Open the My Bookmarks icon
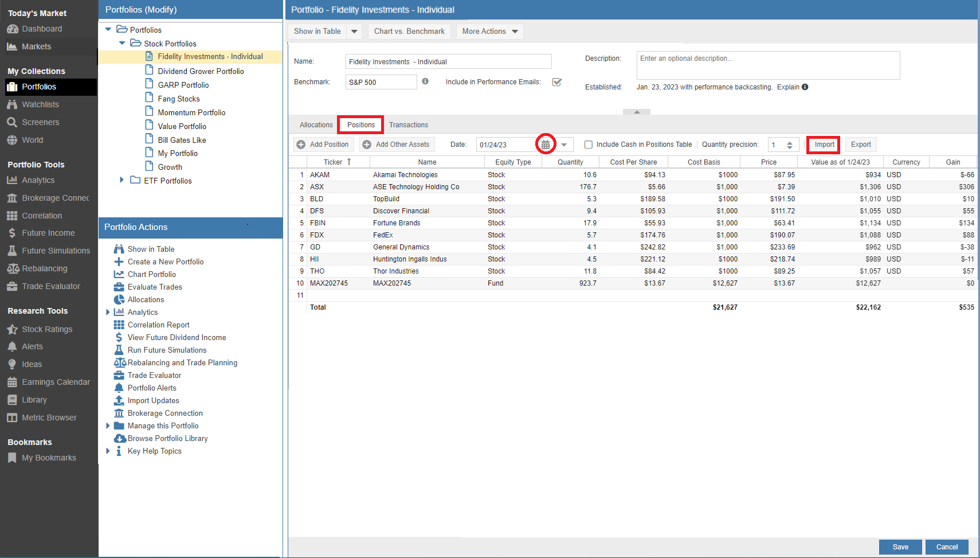The image size is (980, 558). point(12,458)
